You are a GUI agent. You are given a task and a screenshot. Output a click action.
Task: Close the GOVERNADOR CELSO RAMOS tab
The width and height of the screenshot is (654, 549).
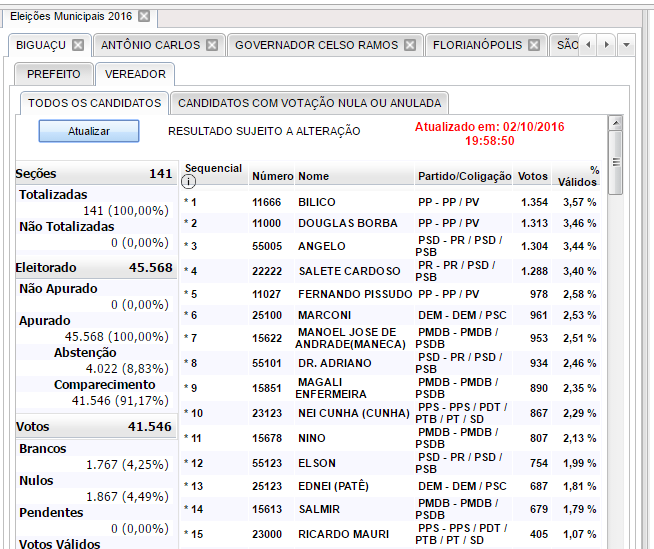(410, 45)
